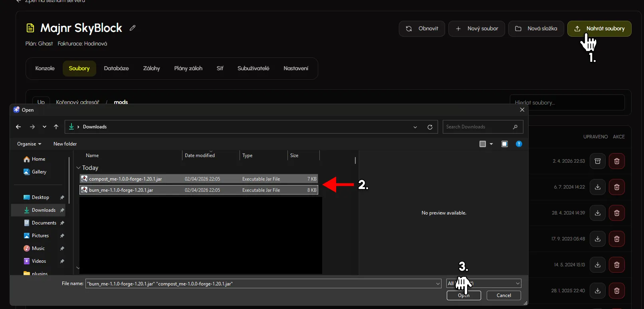Select burn_me-1.1.0-forge-1.20.1.jar file
Image resolution: width=644 pixels, height=309 pixels.
pos(199,190)
